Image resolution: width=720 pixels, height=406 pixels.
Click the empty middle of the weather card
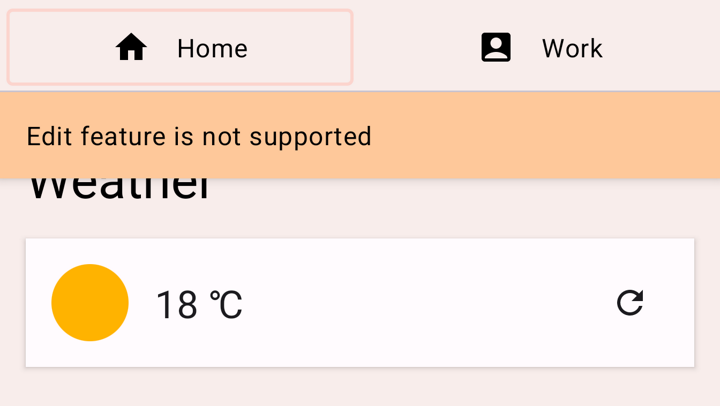(x=420, y=302)
